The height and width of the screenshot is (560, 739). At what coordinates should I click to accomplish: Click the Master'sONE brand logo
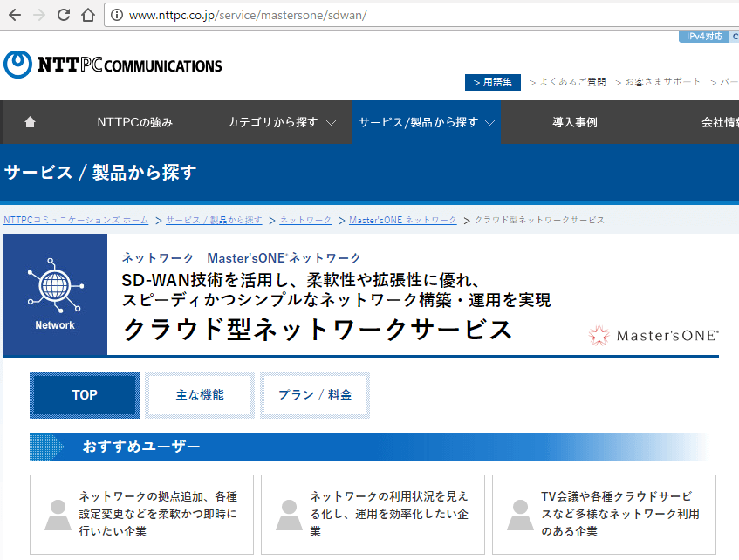pos(654,334)
